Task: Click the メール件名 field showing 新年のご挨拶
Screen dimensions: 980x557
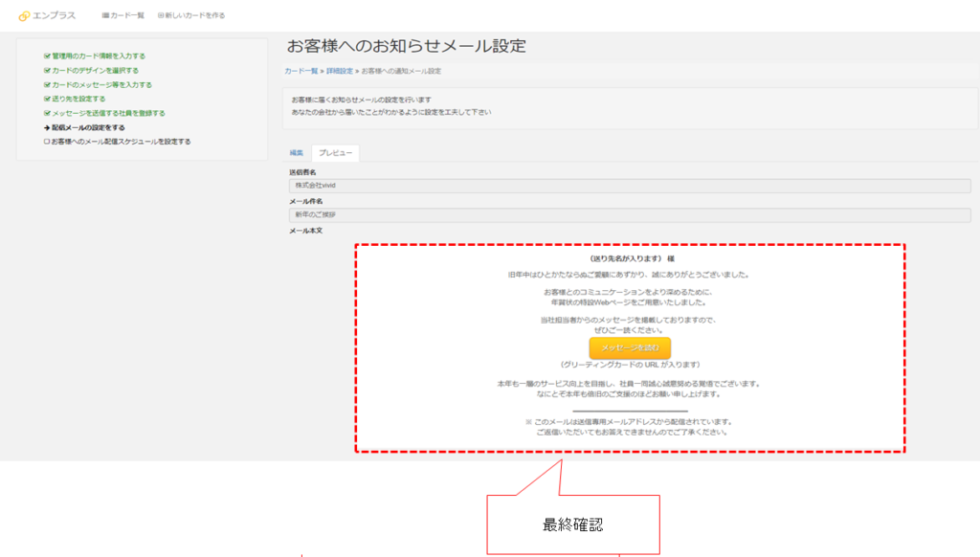Action: (x=629, y=215)
